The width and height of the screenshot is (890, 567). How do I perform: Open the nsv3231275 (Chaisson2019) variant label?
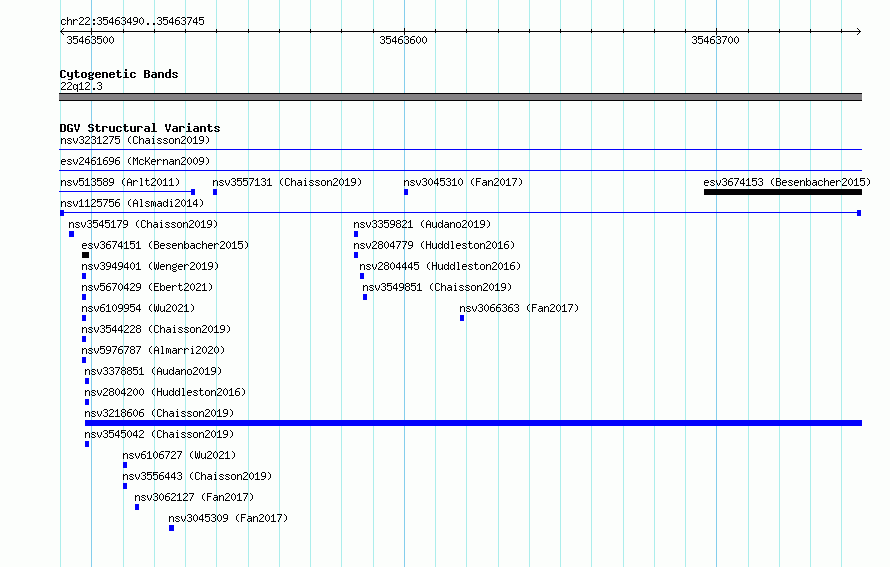135,140
